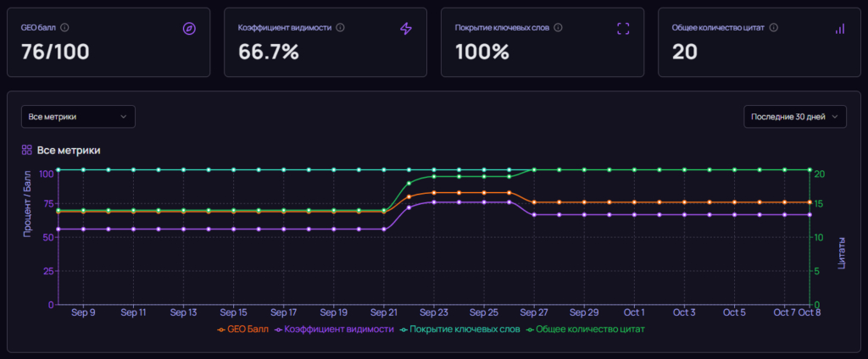The width and height of the screenshot is (868, 359).
Task: Click the info icon next to Коэффициент видимости
Action: [x=340, y=27]
